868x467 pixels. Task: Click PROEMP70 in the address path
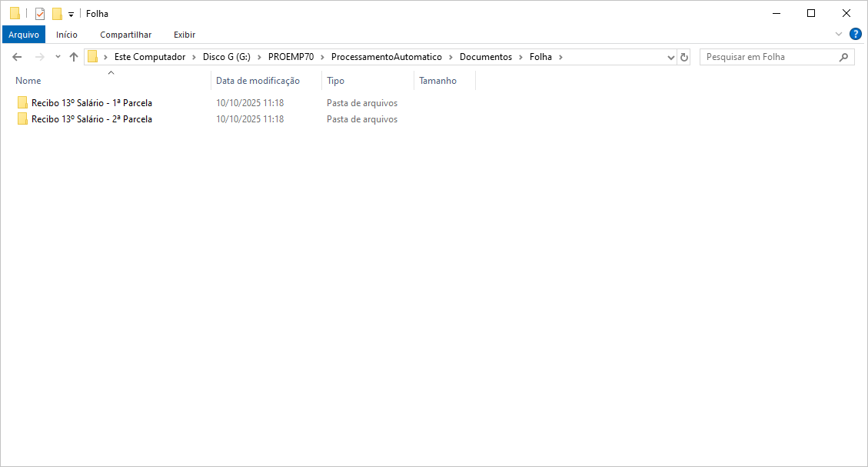click(x=291, y=57)
